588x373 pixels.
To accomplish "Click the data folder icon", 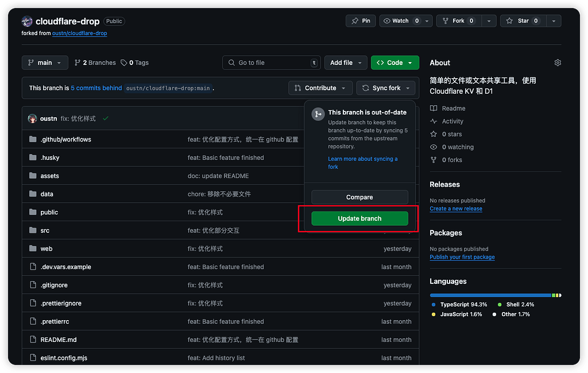I will pyautogui.click(x=33, y=194).
